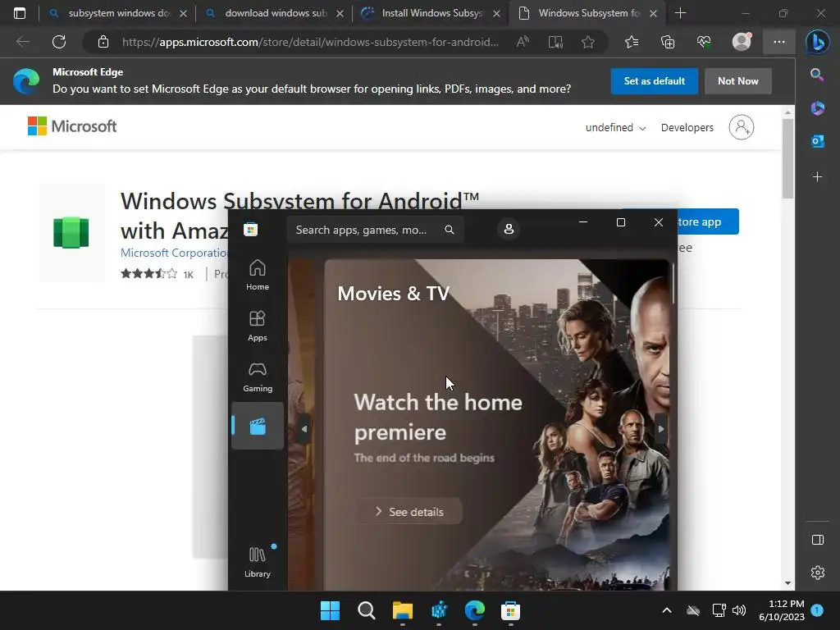Open Apps section in Microsoft Store
This screenshot has width=840, height=630.
click(257, 326)
